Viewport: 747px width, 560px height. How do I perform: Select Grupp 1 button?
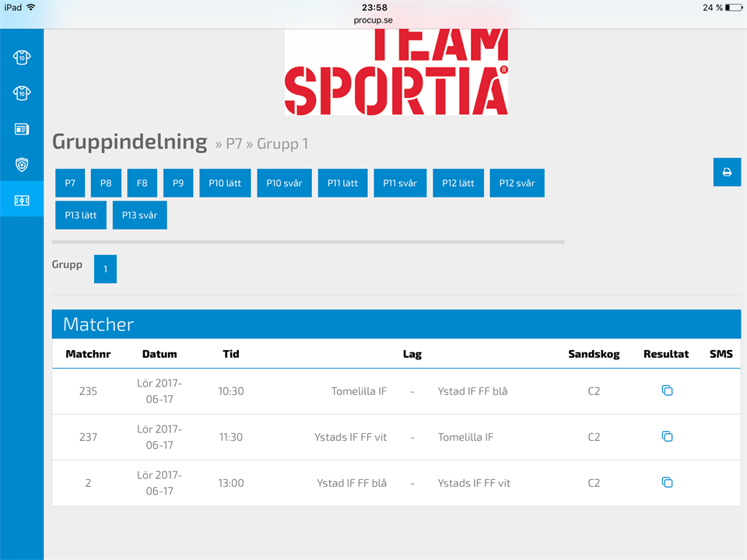pos(105,269)
